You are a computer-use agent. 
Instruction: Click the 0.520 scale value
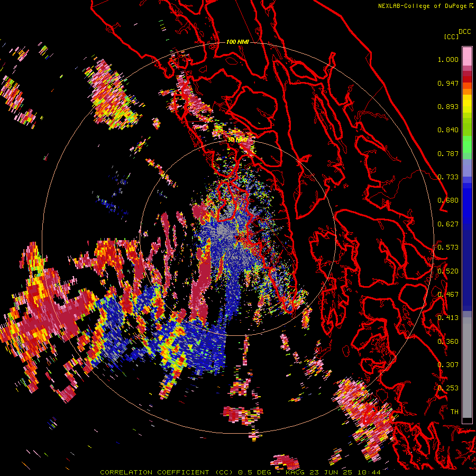coord(448,271)
